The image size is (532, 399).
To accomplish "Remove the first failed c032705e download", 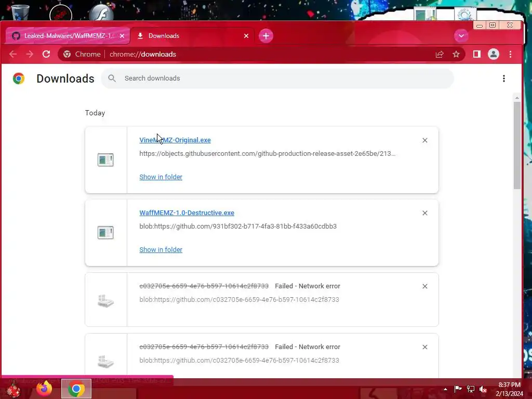I will 425,286.
